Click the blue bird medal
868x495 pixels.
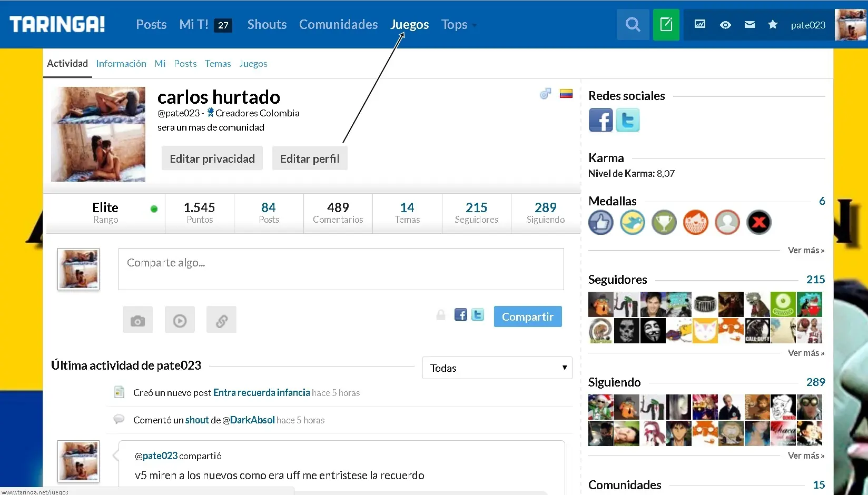[x=633, y=222]
